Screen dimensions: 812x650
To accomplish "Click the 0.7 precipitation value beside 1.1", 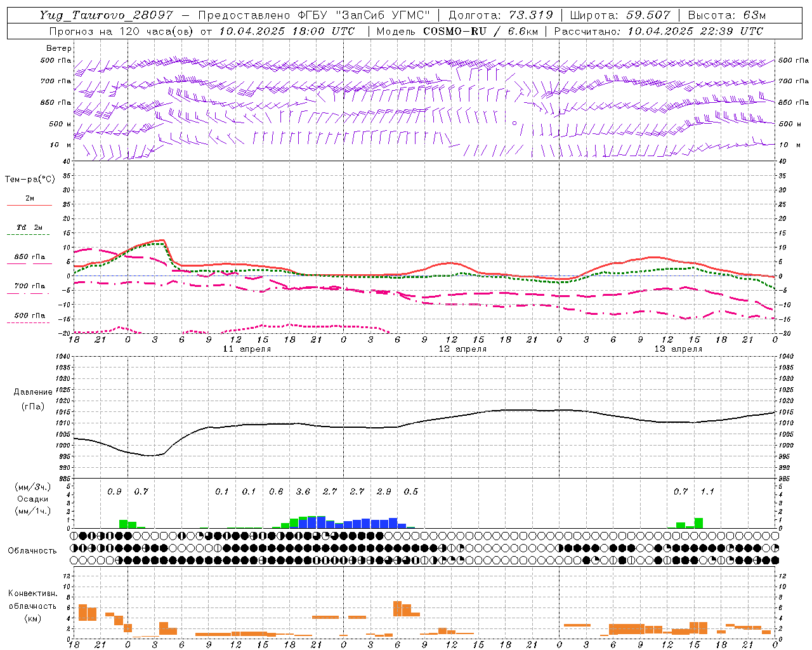I will [681, 492].
